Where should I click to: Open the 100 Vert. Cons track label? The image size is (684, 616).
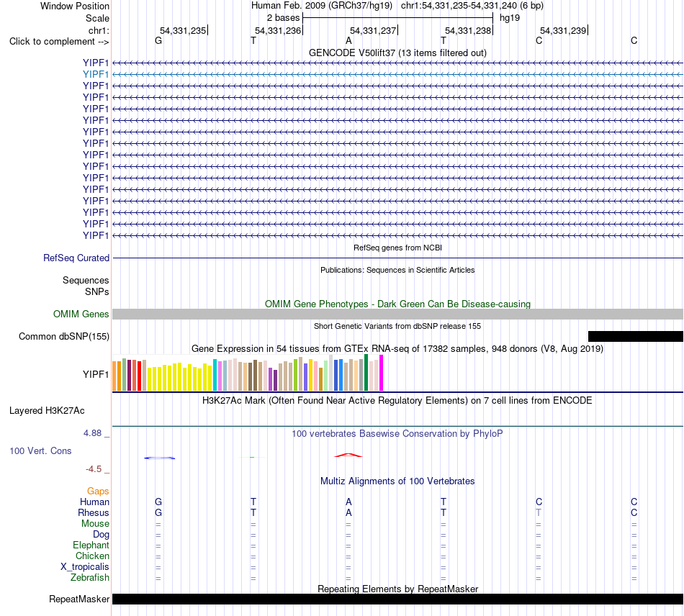click(x=40, y=450)
